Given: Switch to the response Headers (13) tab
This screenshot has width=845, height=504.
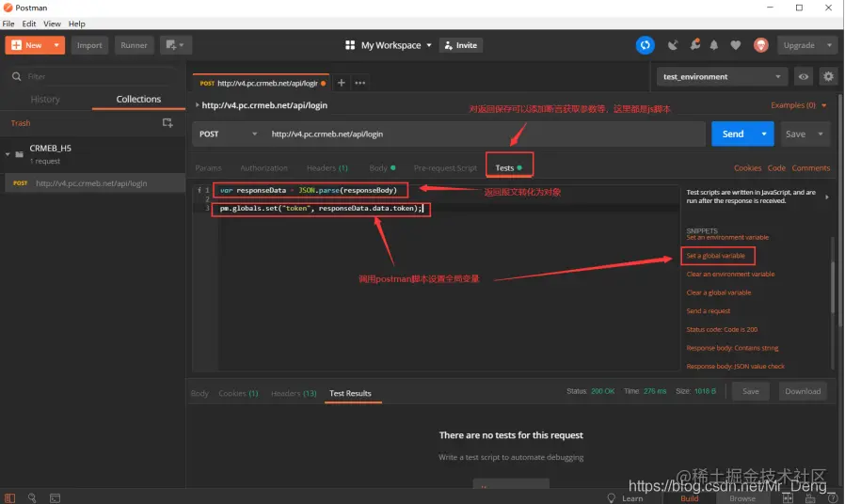Looking at the screenshot, I should [x=294, y=394].
